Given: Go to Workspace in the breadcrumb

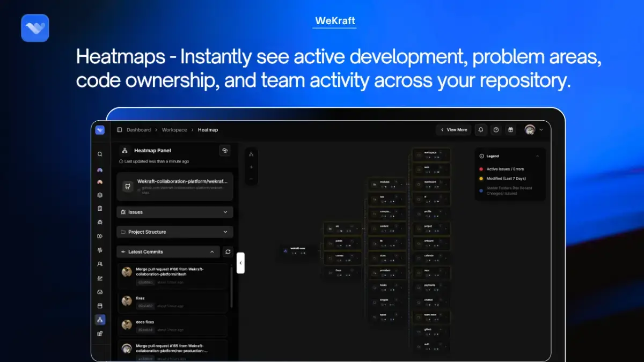Looking at the screenshot, I should point(174,130).
